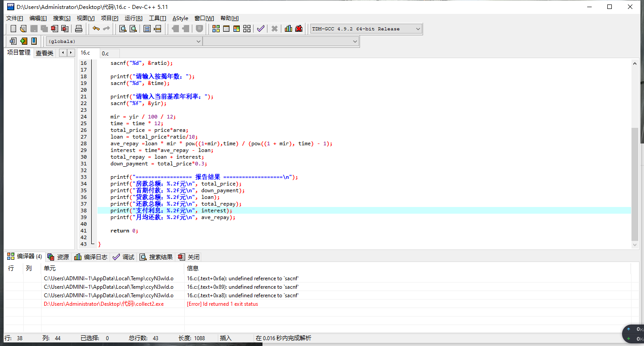The image size is (644, 346).
Task: Open the 视图[V] menu
Action: (x=85, y=18)
